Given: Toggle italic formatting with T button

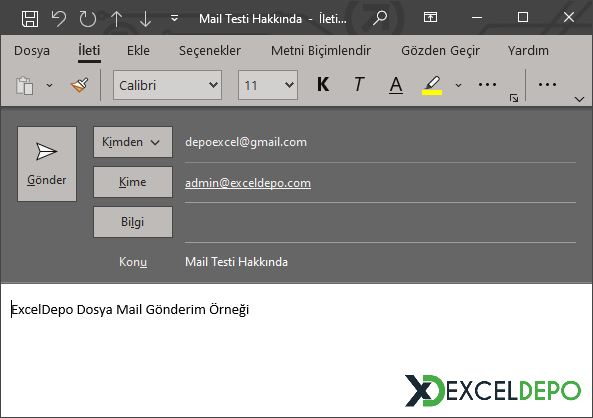Looking at the screenshot, I should (x=359, y=84).
